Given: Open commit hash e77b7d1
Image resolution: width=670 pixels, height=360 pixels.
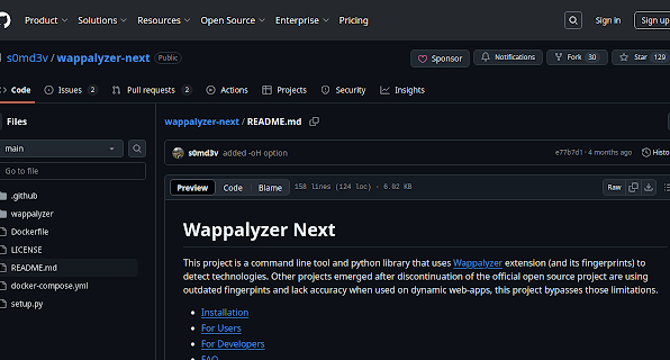Looking at the screenshot, I should coord(569,152).
